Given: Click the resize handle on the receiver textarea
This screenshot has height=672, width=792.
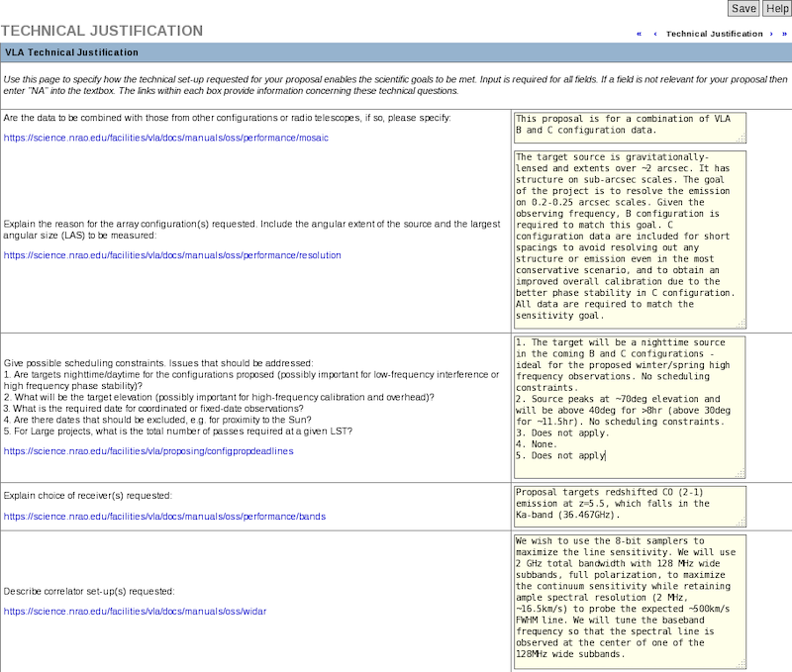Looking at the screenshot, I should point(741,522).
